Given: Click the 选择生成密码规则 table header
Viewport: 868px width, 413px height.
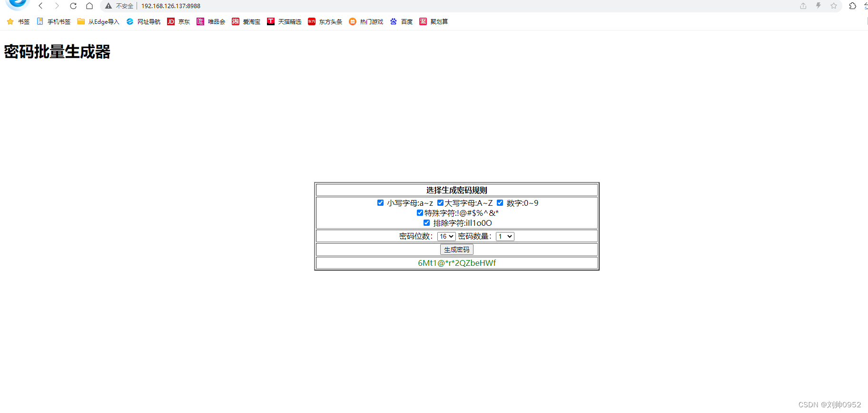Looking at the screenshot, I should coord(457,190).
